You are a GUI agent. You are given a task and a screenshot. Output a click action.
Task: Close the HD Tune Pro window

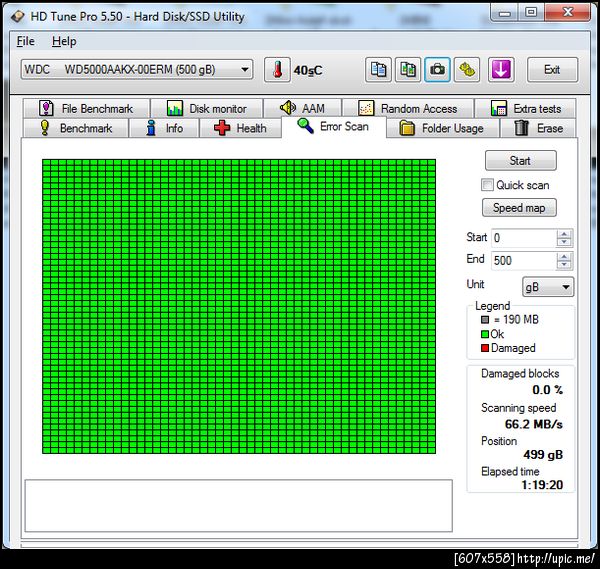click(x=567, y=13)
